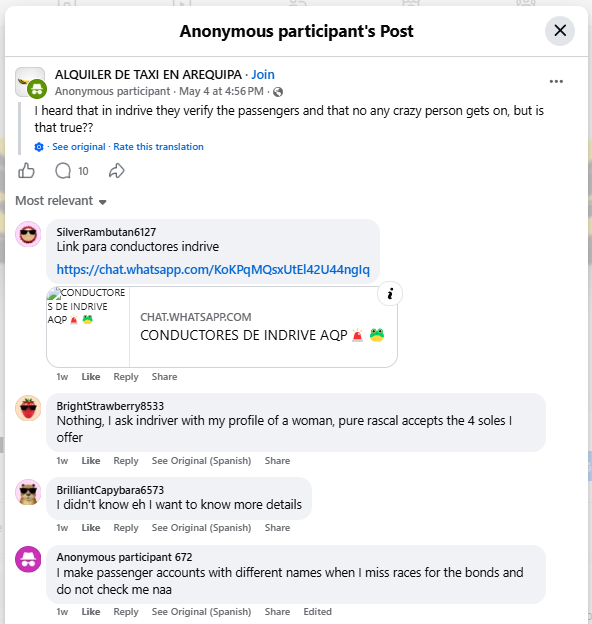Rate this translation link

158,147
